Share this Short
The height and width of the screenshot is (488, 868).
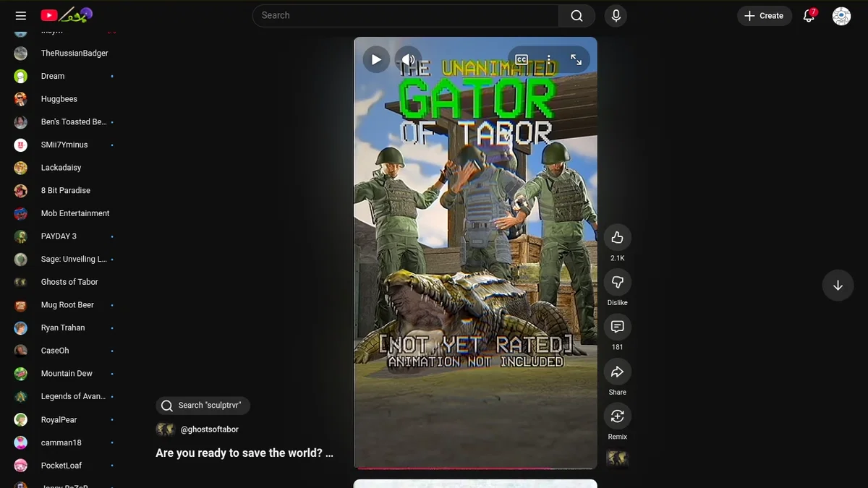coord(617,372)
